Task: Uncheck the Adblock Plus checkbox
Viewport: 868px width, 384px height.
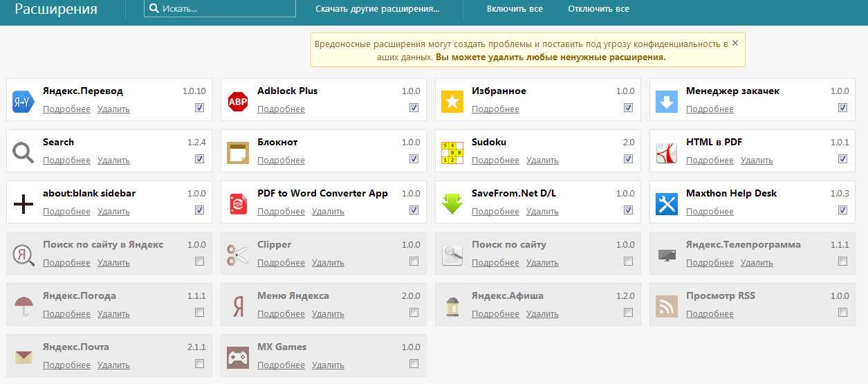Action: click(414, 108)
